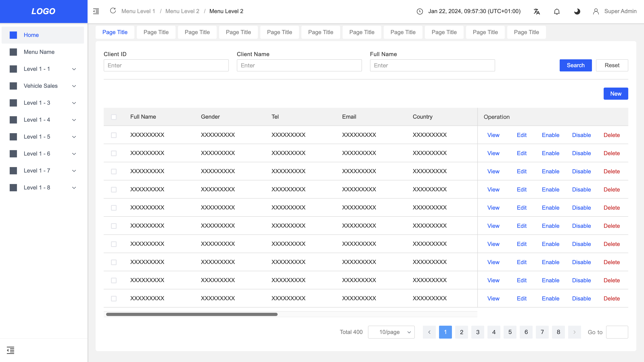The height and width of the screenshot is (362, 644).
Task: Click the collapse menu icon at sidebar bottom
Action: (x=10, y=350)
